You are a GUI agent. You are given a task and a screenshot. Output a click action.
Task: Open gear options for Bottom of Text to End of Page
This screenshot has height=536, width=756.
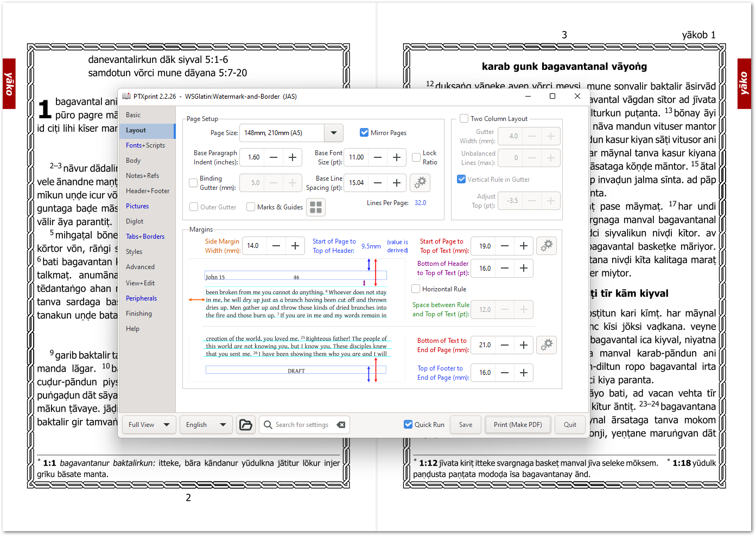[x=546, y=344]
